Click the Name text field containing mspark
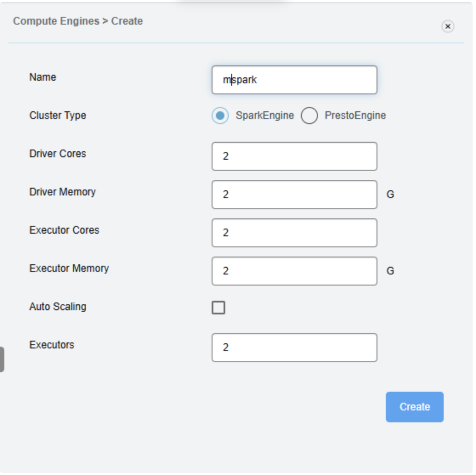Viewport: 476px width, 475px height. [x=294, y=80]
